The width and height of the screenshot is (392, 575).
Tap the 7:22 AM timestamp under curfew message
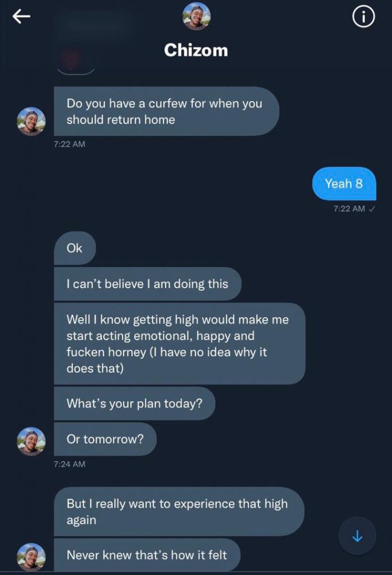(x=70, y=144)
